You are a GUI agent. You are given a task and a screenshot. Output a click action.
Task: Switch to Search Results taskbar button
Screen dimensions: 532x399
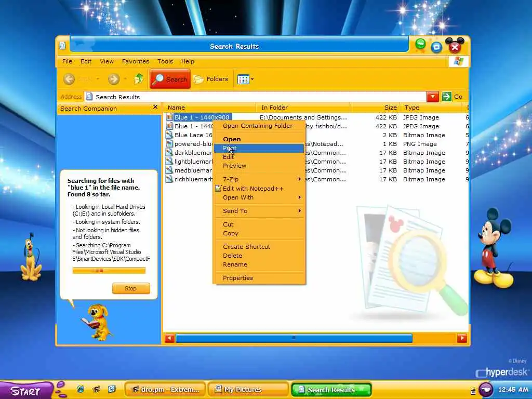(x=331, y=390)
